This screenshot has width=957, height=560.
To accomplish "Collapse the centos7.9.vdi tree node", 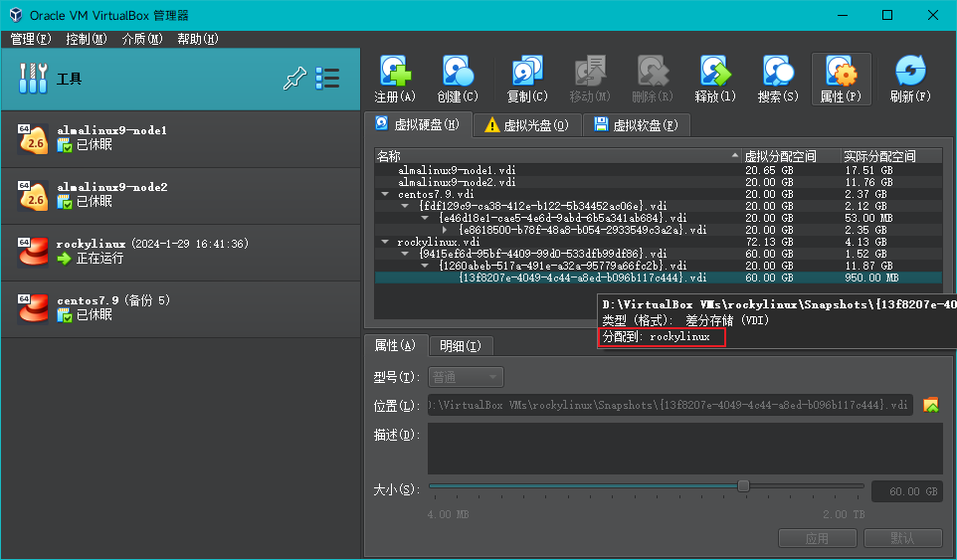I will tap(385, 195).
